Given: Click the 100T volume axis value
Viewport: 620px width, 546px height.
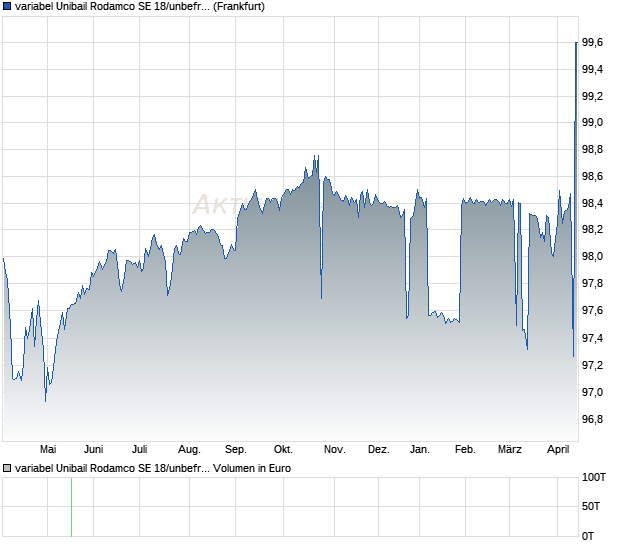Looking at the screenshot, I should 594,478.
